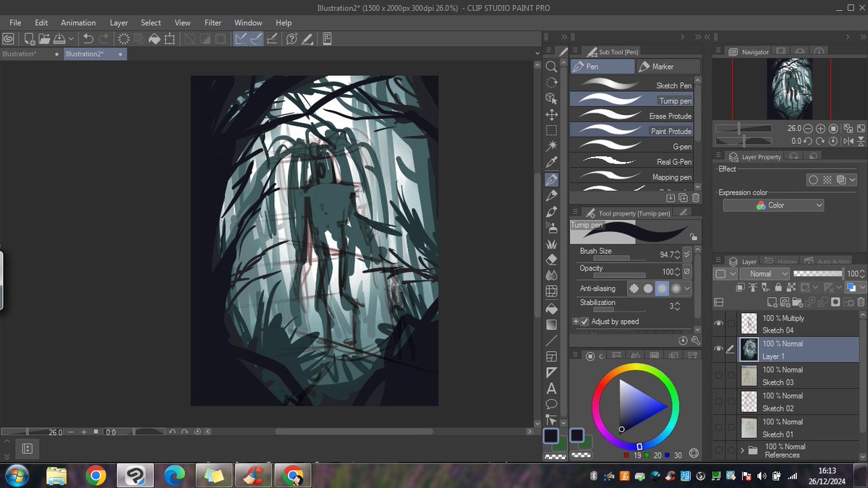Create a new raster layer in the Layer panel
This screenshot has width=868, height=488.
click(x=772, y=303)
